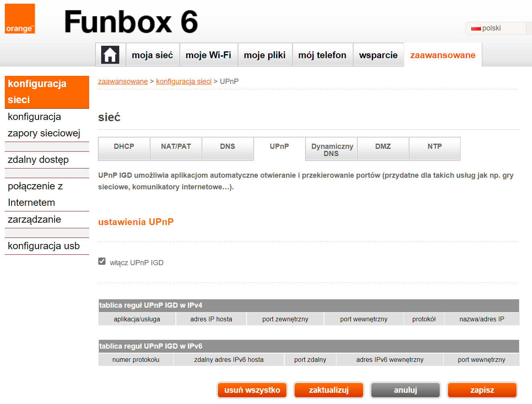Click the Orange logo
This screenshot has width=532, height=404.
(x=20, y=18)
